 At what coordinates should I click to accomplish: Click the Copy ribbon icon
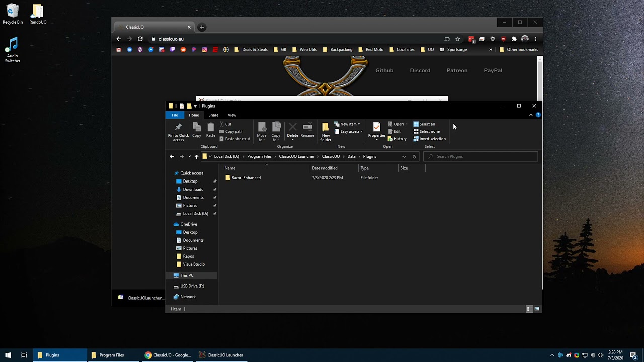[x=197, y=130]
